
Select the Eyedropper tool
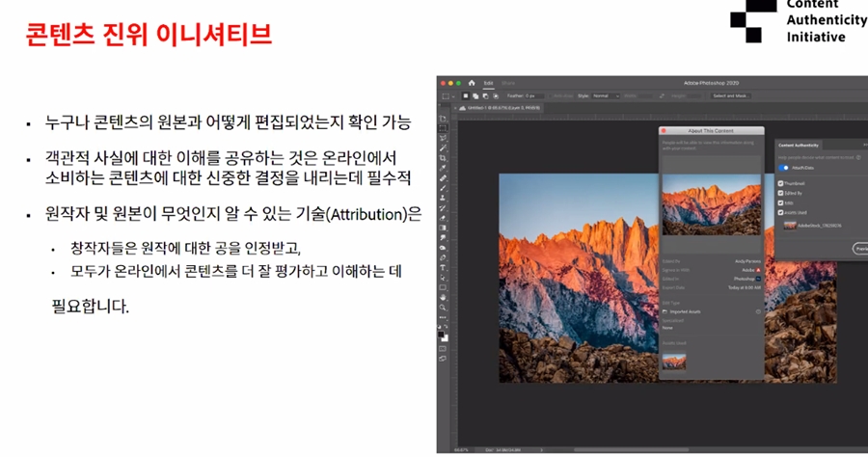443,169
